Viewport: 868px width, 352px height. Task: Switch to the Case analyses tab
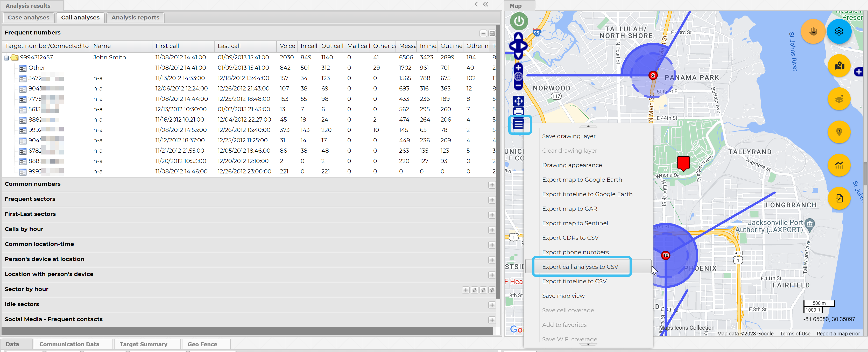(x=28, y=18)
